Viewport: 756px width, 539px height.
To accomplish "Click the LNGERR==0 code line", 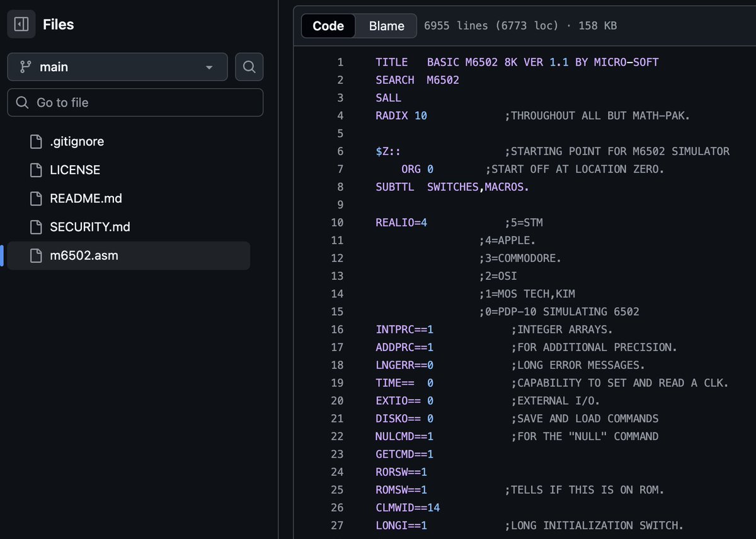I will coord(404,365).
